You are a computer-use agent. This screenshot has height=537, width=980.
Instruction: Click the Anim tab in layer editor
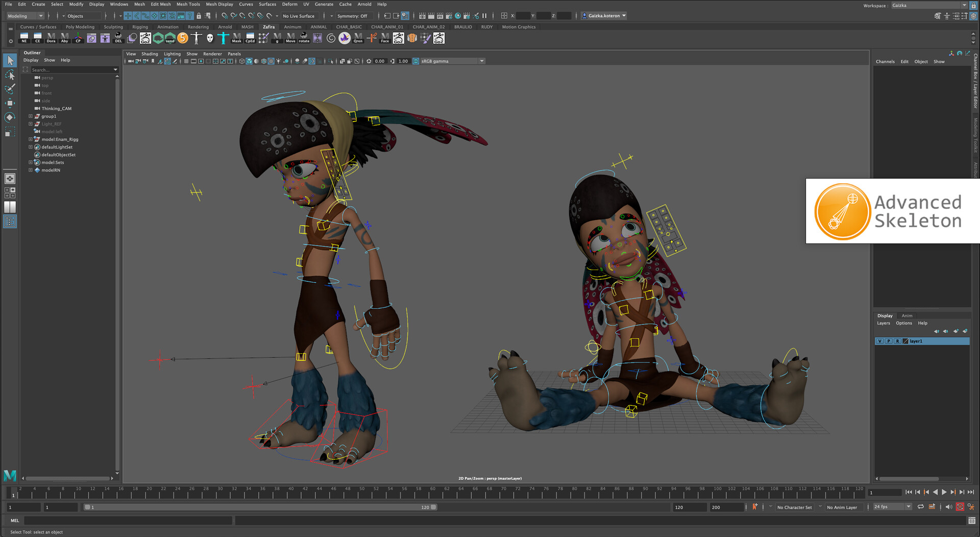pyautogui.click(x=906, y=315)
